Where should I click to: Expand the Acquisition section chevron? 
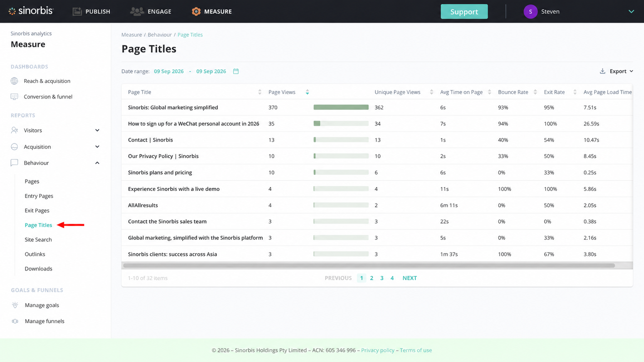[x=97, y=147]
